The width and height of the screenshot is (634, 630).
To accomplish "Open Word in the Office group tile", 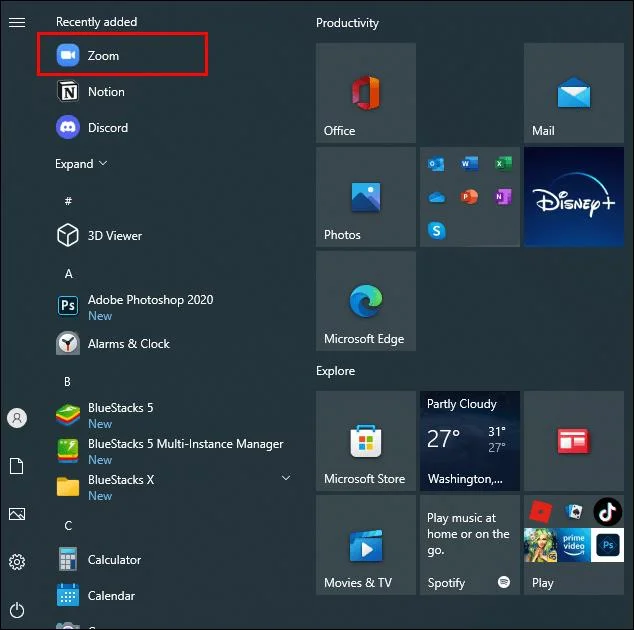I will coord(469,163).
